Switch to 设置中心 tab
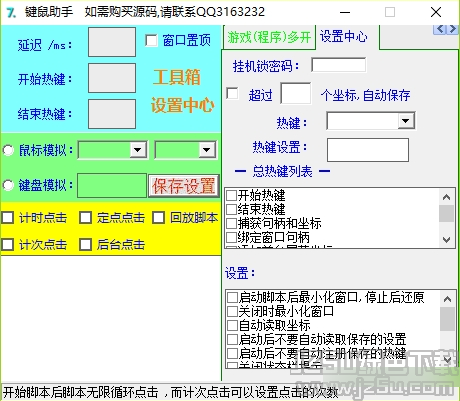The image size is (460, 401). coord(344,36)
